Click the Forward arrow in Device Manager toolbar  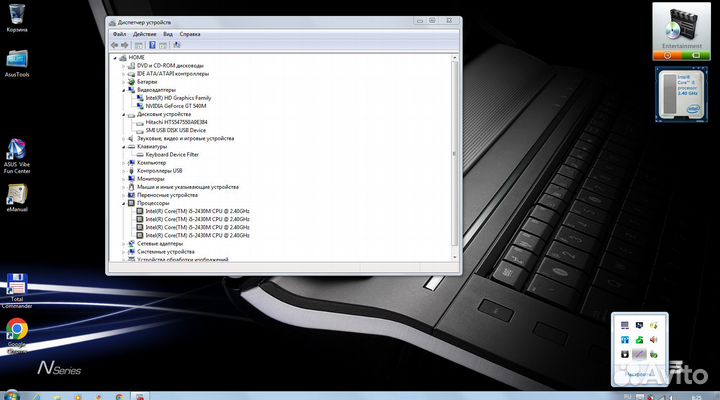click(124, 45)
